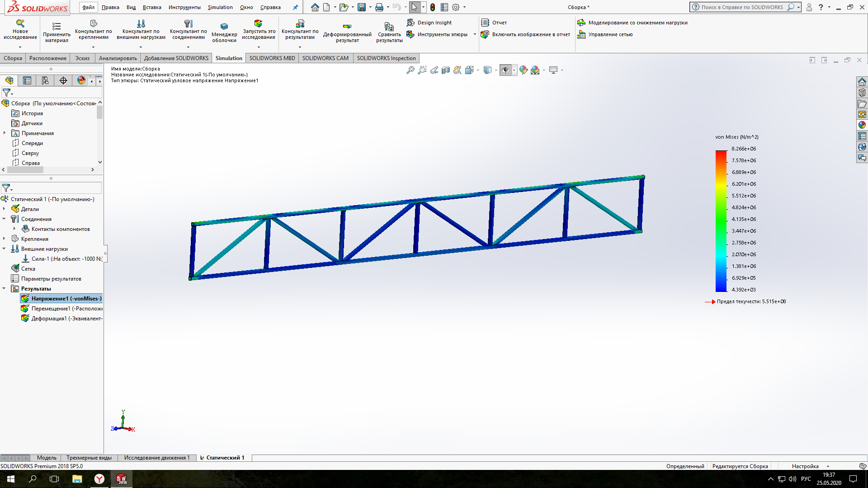Image resolution: width=868 pixels, height=488 pixels.
Task: Select the ConfigurationManager tab icon
Action: 45,80
